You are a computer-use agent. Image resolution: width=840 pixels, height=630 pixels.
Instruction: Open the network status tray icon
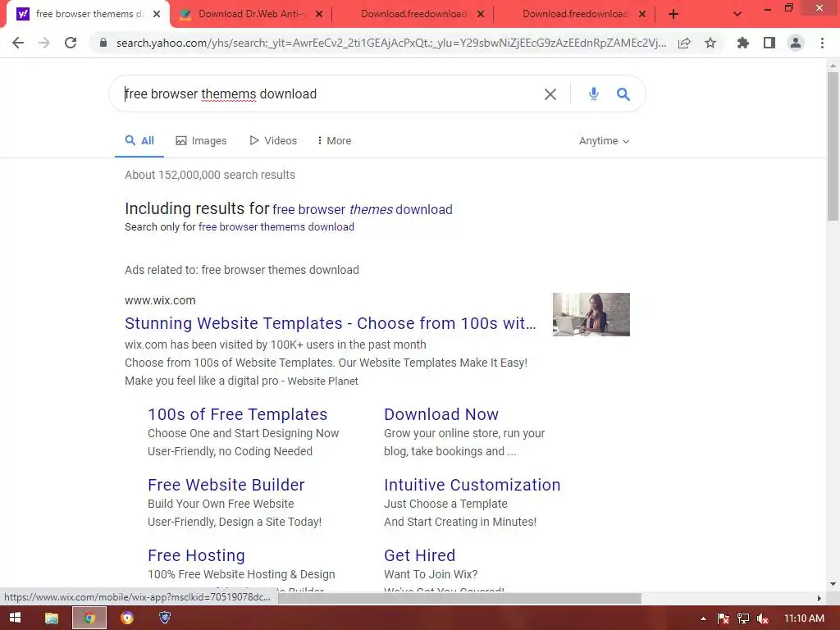pyautogui.click(x=743, y=619)
